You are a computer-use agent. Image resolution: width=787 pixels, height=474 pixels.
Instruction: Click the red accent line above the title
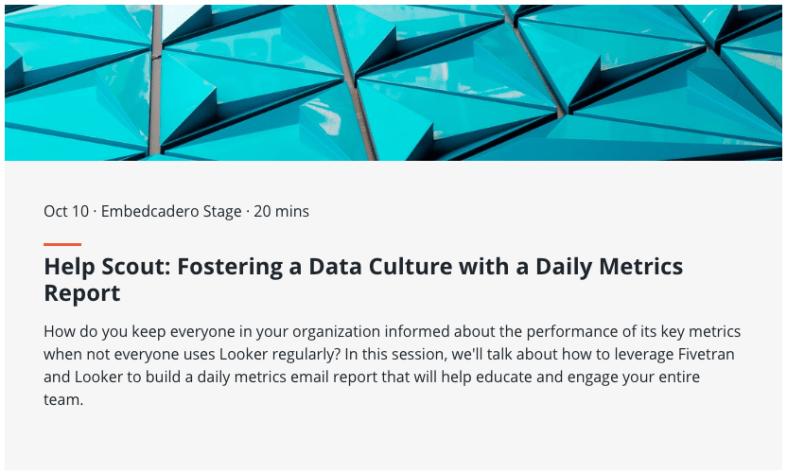pyautogui.click(x=62, y=244)
